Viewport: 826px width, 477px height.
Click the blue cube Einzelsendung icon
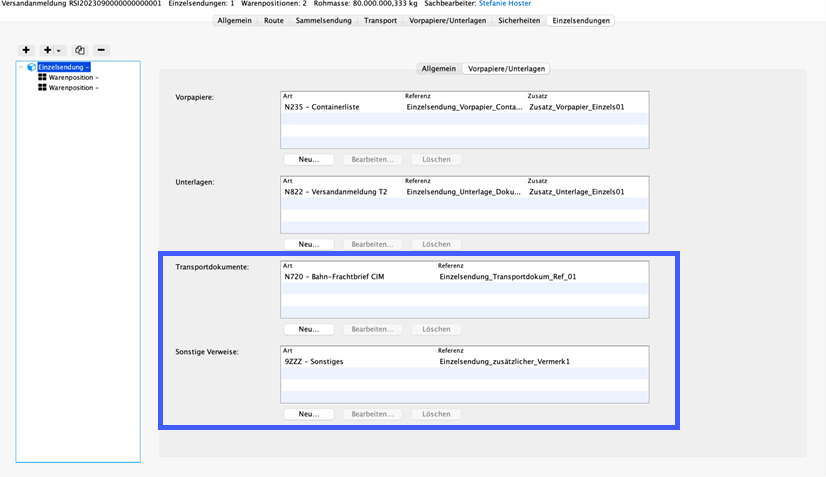pos(32,67)
